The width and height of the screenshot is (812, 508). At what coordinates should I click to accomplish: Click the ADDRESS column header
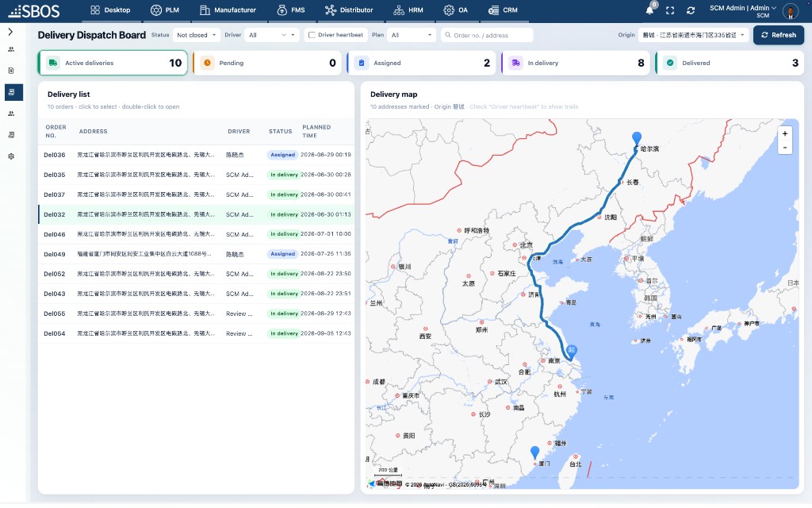(x=94, y=132)
